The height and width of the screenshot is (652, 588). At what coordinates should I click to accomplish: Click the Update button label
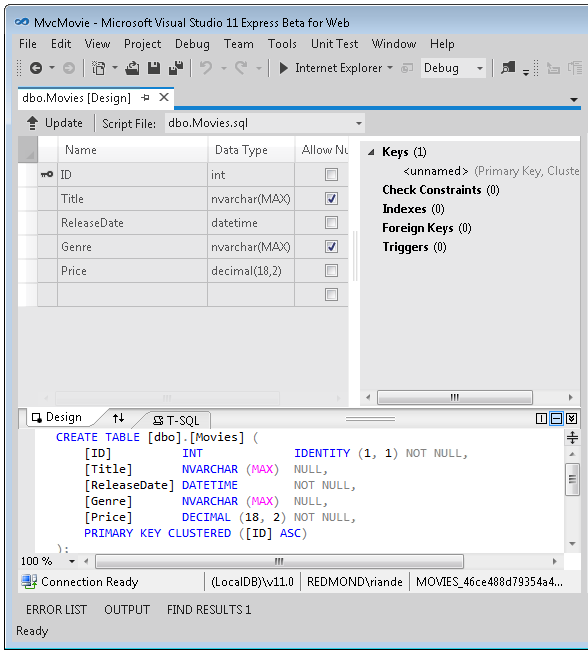point(64,123)
